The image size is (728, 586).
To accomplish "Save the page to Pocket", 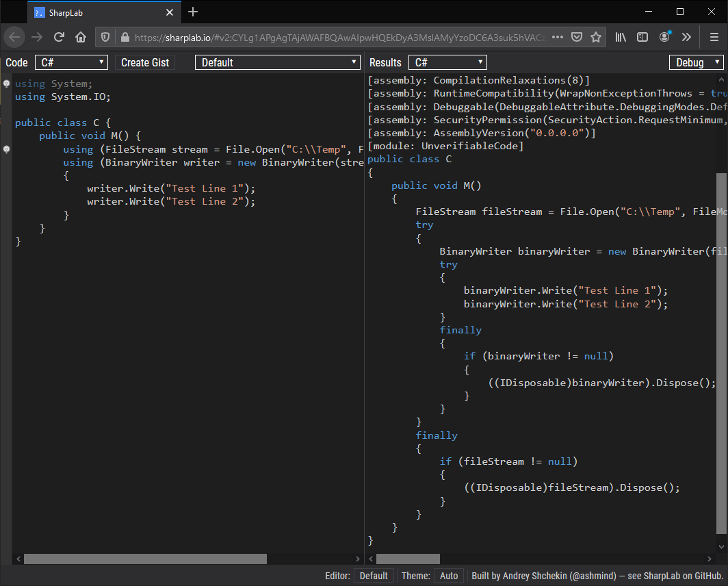I will (x=577, y=37).
